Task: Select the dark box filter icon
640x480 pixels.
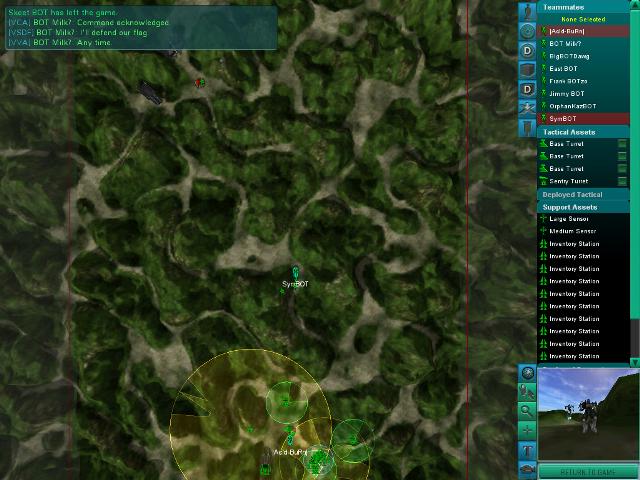Action: [527, 70]
